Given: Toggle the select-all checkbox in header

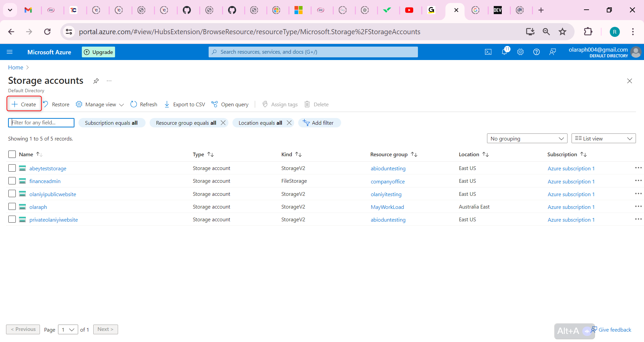Looking at the screenshot, I should coord(12,154).
